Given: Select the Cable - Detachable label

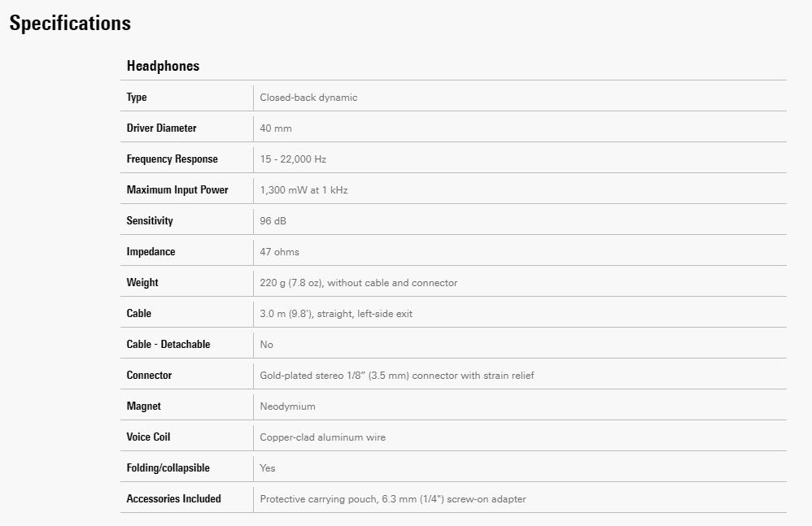Looking at the screenshot, I should click(168, 345).
